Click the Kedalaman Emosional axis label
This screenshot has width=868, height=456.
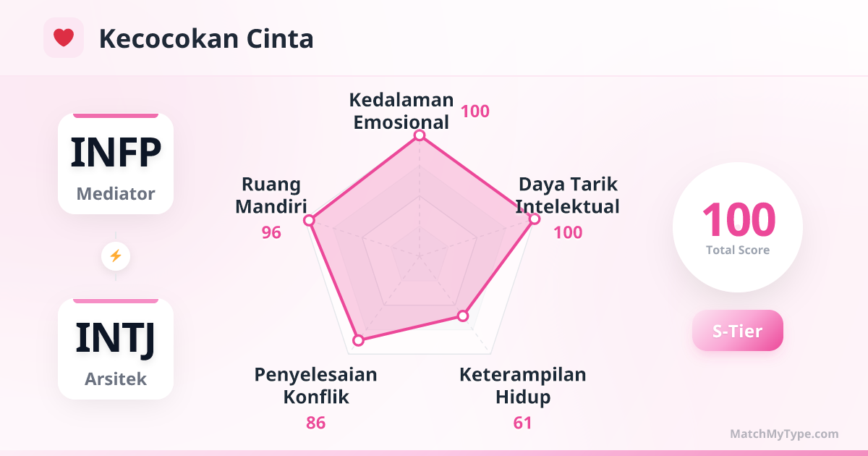click(401, 111)
